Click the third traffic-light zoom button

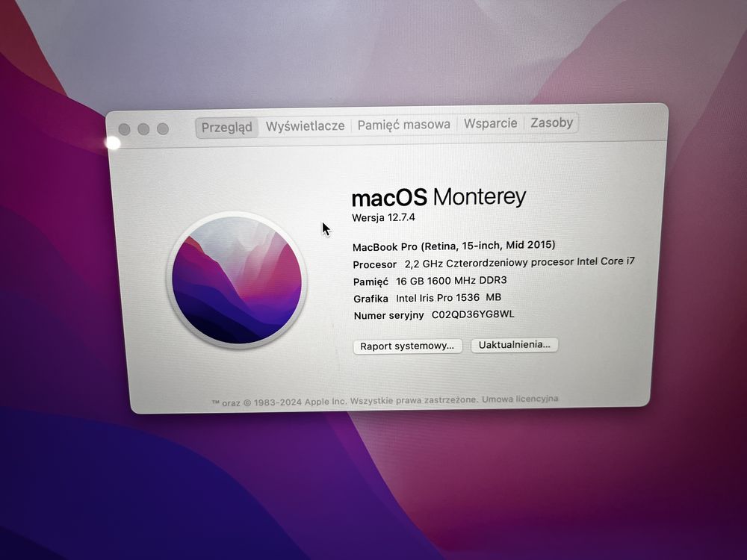point(163,128)
